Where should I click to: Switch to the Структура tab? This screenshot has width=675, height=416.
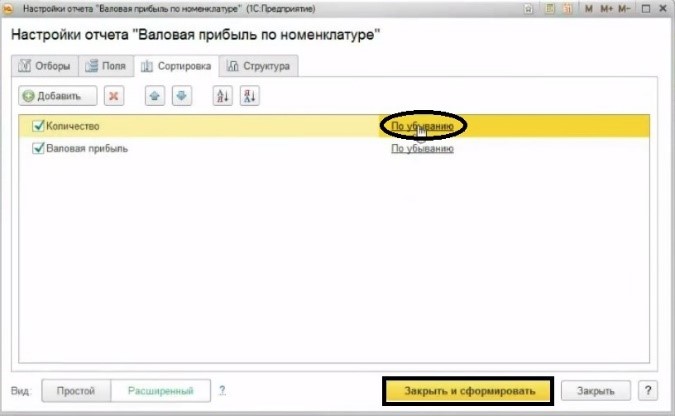pos(259,66)
